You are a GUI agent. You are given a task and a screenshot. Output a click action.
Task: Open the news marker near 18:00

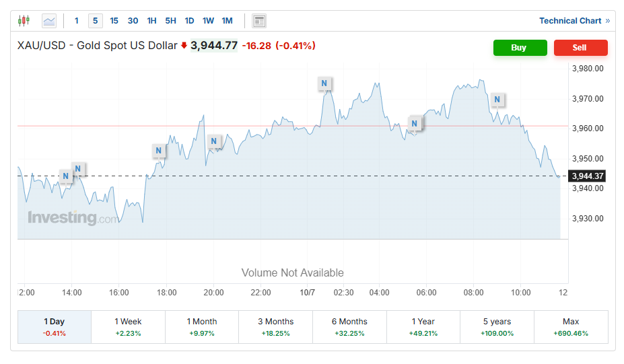point(158,151)
